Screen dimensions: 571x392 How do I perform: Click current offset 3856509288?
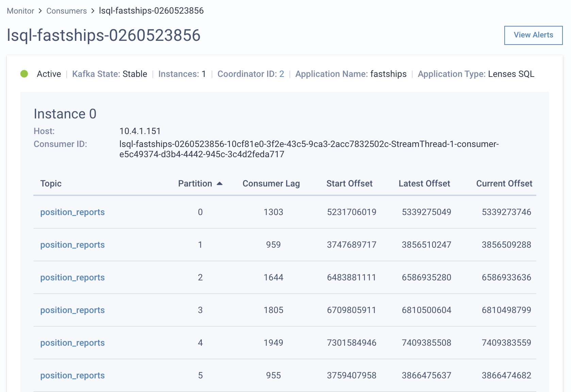(506, 245)
